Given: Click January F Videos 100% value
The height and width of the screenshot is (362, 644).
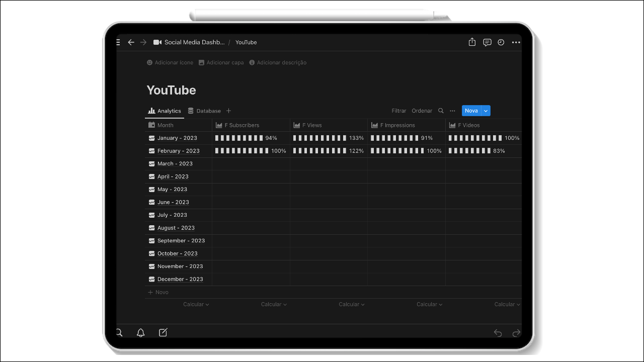Looking at the screenshot, I should (x=512, y=138).
